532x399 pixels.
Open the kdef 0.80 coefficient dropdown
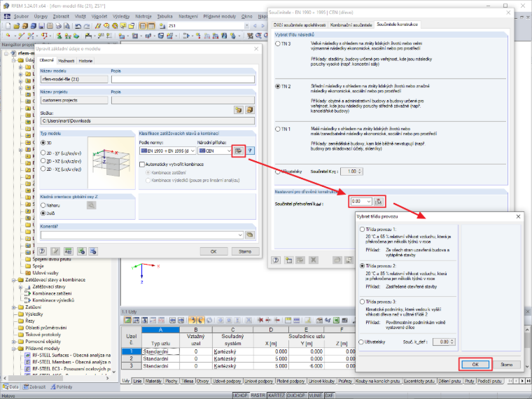point(369,202)
